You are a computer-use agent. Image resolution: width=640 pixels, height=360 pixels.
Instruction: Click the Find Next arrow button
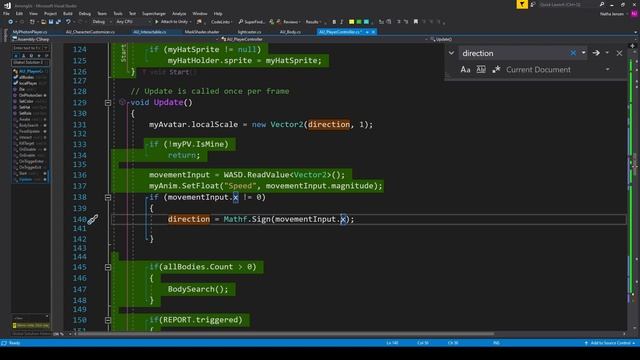(x=596, y=53)
